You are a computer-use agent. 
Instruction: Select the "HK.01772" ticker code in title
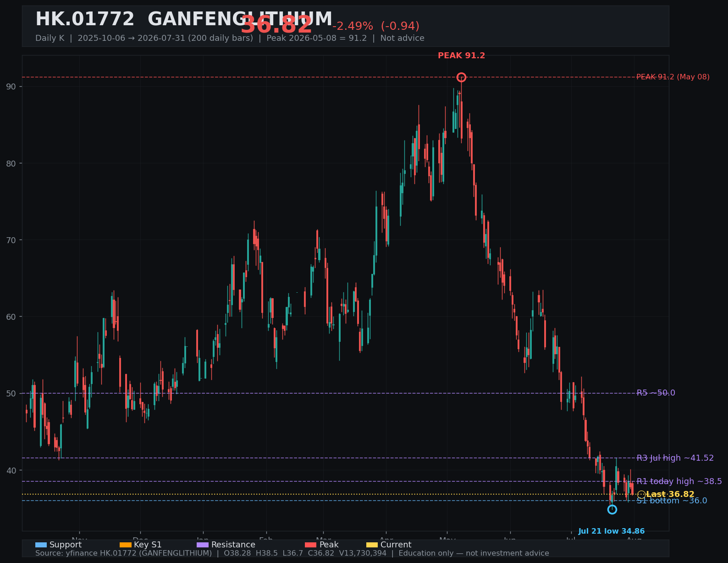click(85, 19)
